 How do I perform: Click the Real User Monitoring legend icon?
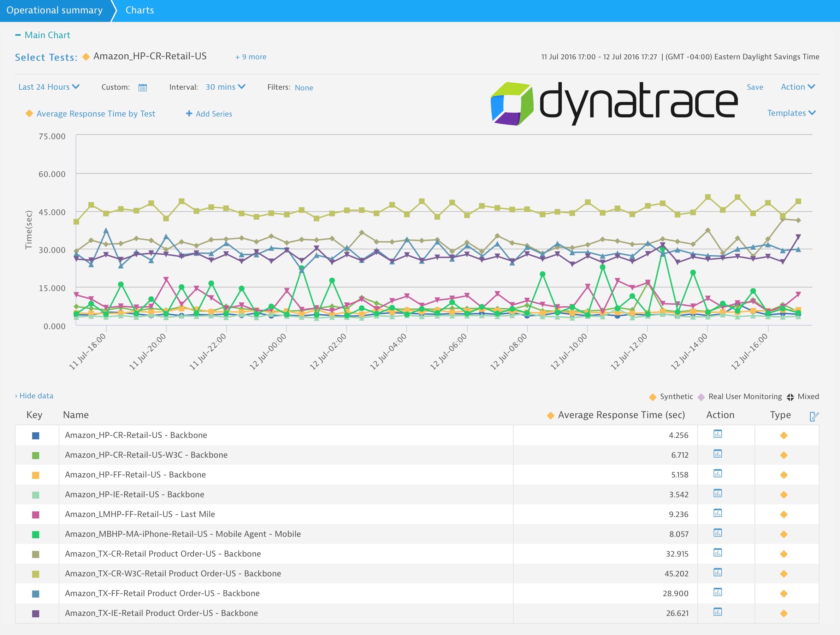pyautogui.click(x=701, y=397)
